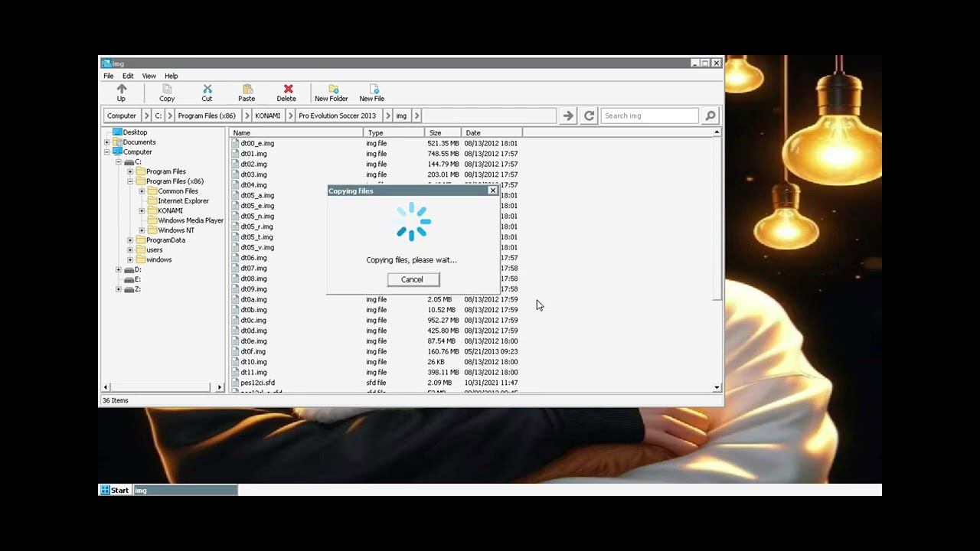Select the users folder in tree
The image size is (980, 551).
coord(155,250)
